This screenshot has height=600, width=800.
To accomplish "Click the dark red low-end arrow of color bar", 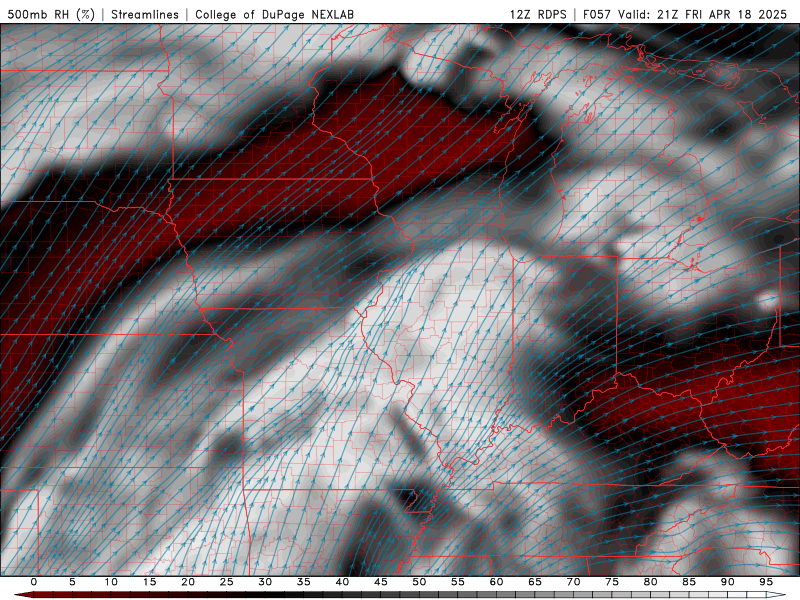I will click(23, 595).
